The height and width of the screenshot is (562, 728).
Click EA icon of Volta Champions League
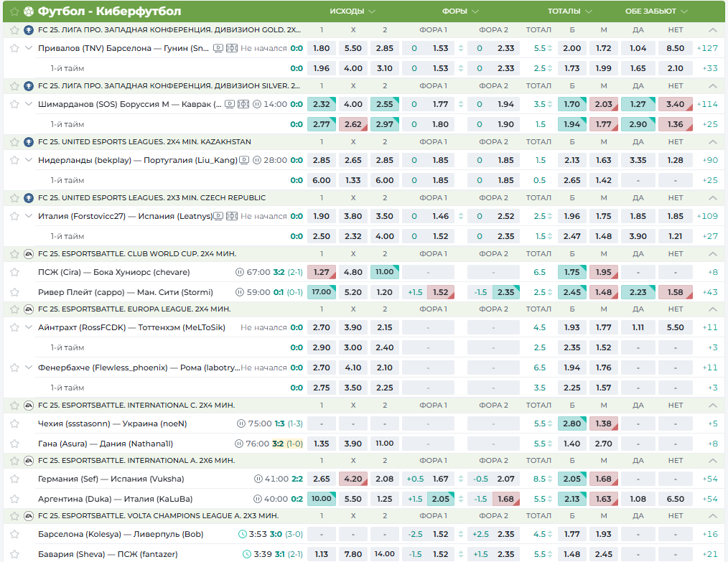tap(28, 515)
